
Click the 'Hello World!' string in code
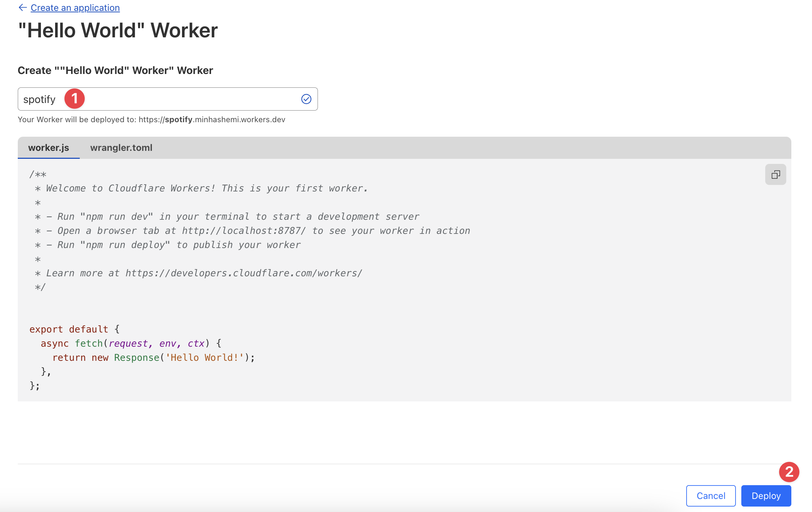[x=204, y=358]
